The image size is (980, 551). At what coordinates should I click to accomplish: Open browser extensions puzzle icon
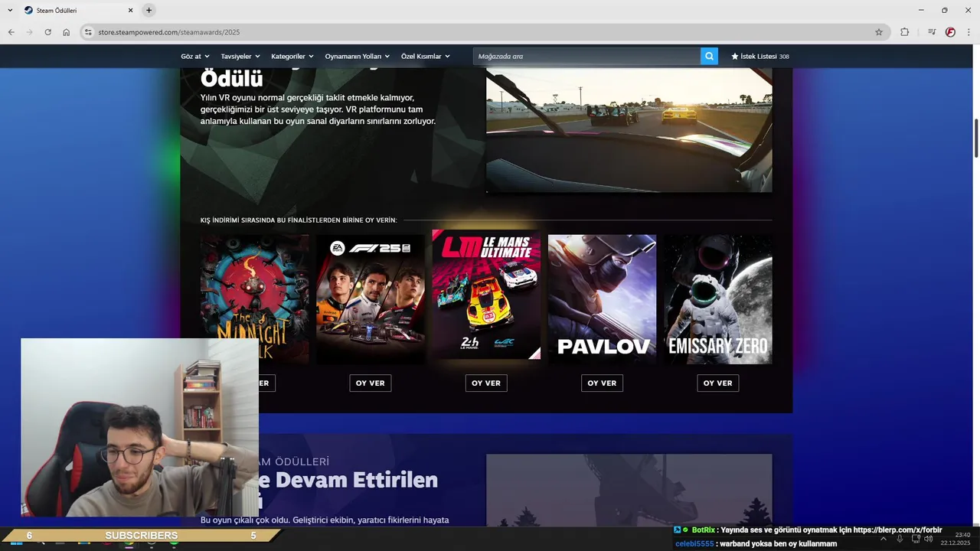point(905,32)
